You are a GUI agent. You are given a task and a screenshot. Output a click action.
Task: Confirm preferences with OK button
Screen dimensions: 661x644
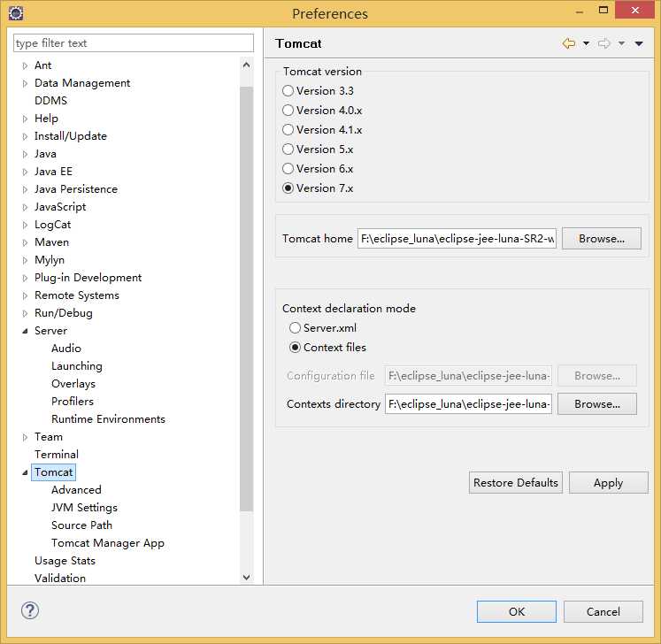[517, 612]
